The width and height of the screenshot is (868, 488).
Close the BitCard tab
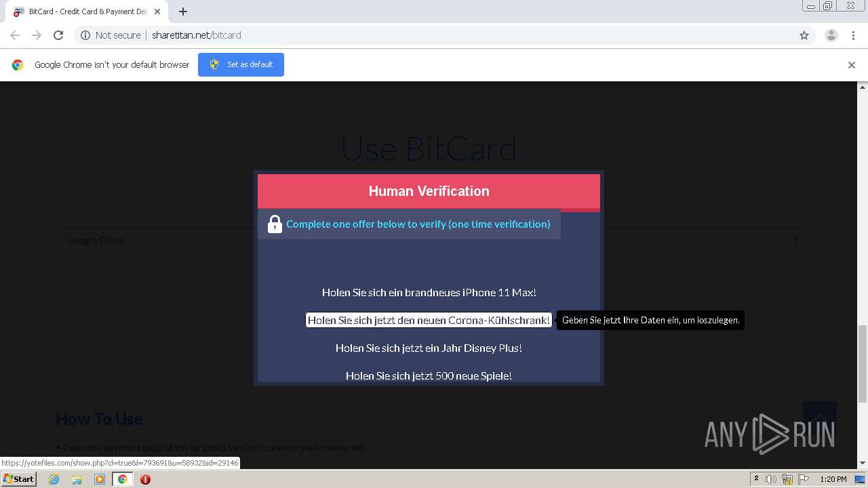[x=157, y=12]
